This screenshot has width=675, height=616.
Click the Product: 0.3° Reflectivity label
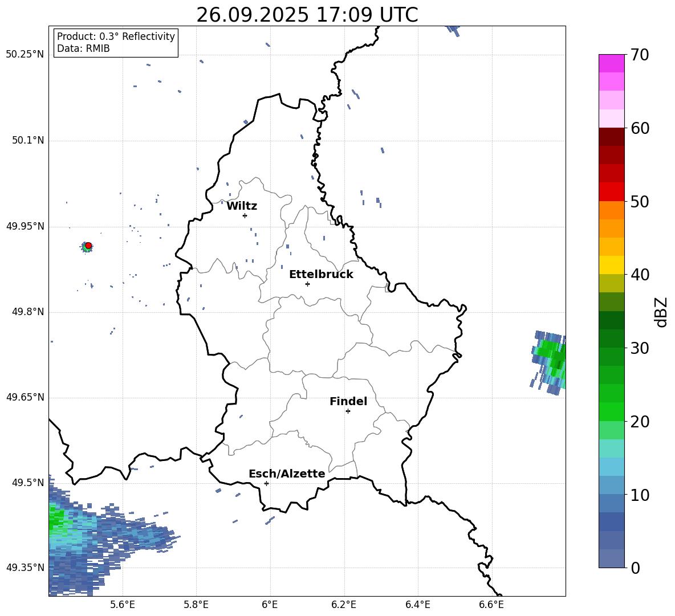[116, 36]
